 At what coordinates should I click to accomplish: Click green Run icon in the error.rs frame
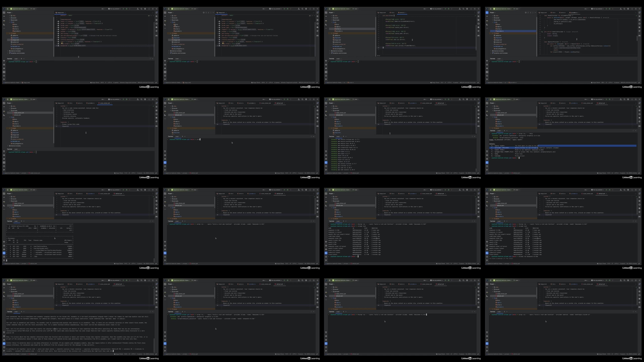tap(445, 9)
